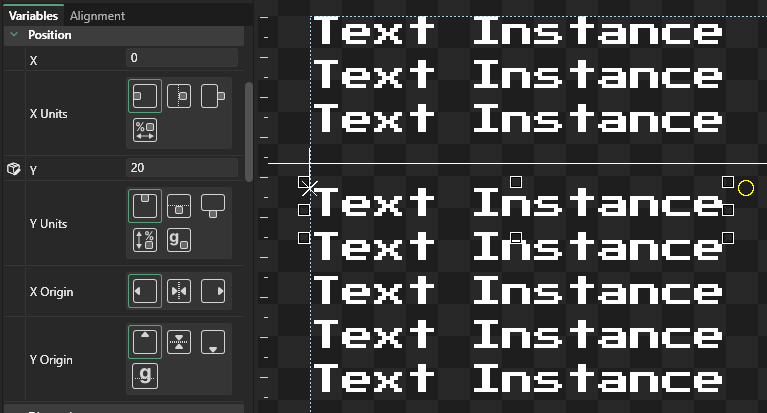
Task: Open the Variables tab
Action: tap(33, 16)
